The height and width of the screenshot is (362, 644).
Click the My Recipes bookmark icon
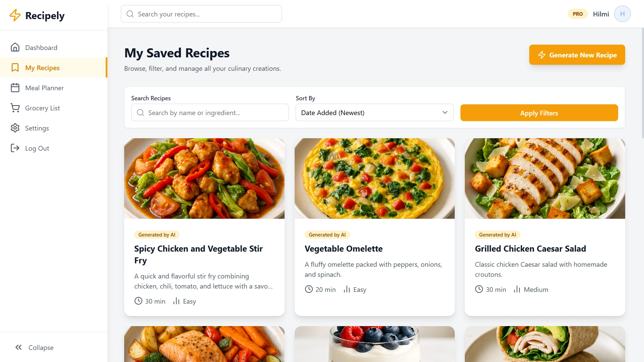[x=15, y=68]
